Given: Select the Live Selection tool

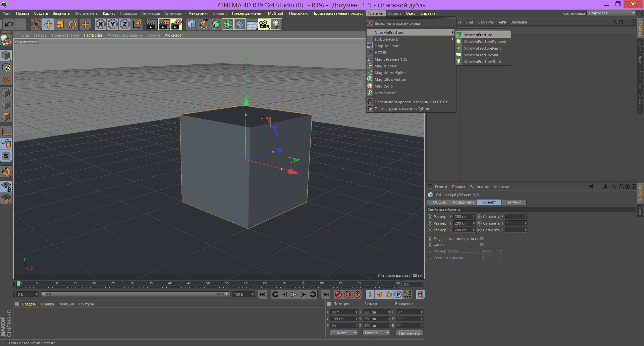Looking at the screenshot, I should [36, 24].
